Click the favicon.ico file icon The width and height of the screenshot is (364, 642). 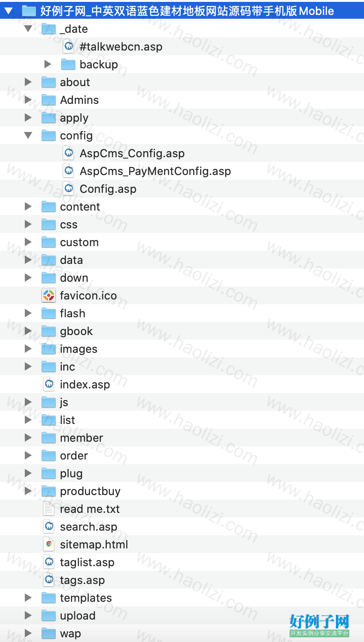click(49, 295)
